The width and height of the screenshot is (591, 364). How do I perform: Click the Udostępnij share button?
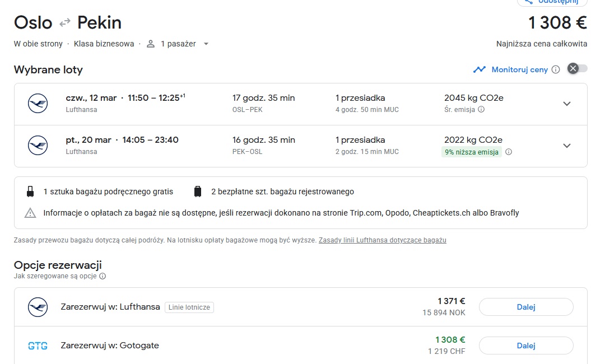pyautogui.click(x=552, y=2)
